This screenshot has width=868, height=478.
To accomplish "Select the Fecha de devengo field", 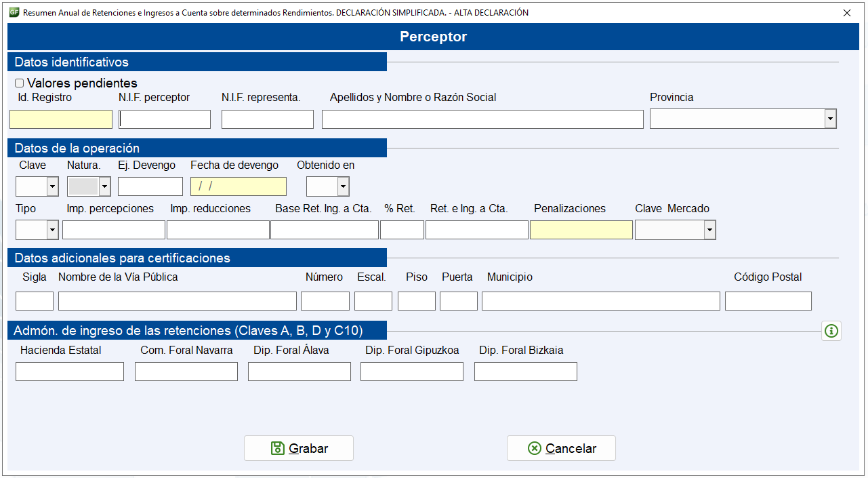I will point(239,186).
